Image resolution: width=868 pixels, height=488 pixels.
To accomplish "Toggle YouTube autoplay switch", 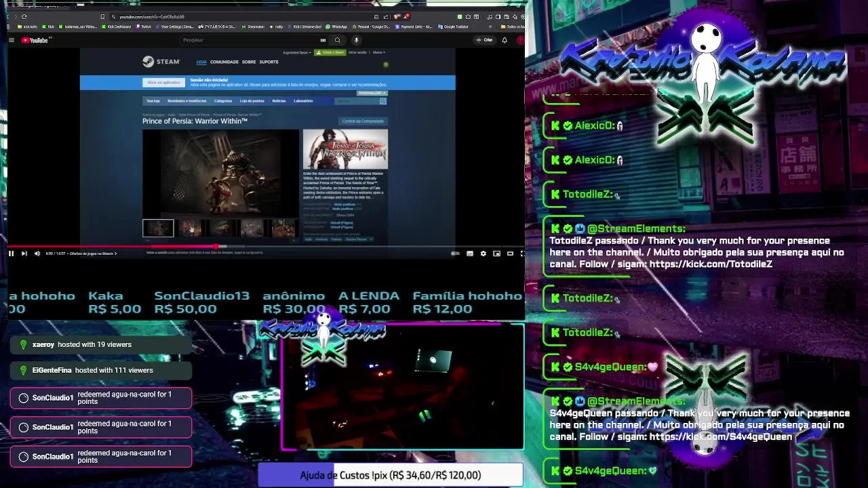I will point(455,253).
